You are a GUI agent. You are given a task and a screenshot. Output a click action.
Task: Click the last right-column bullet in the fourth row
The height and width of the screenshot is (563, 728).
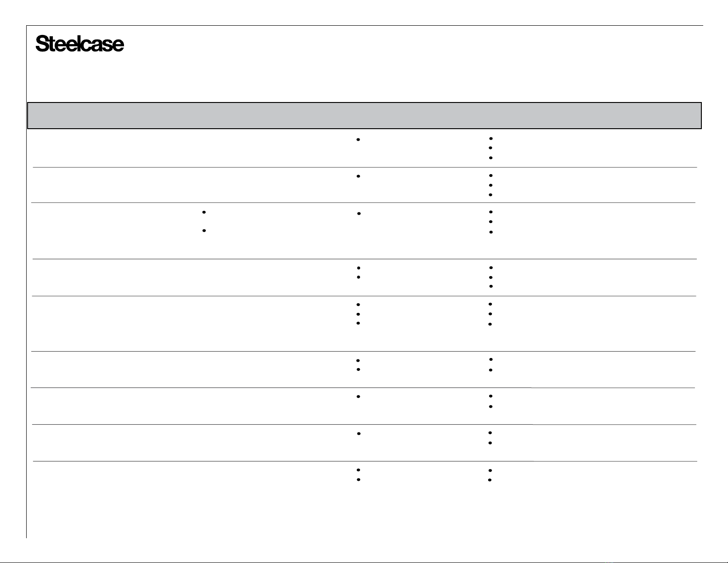click(x=491, y=286)
